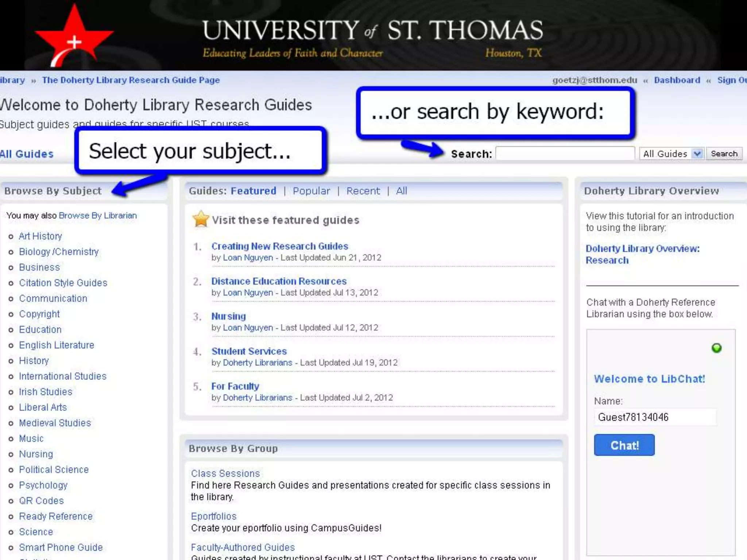Open the History subject
Viewport: 747px width, 560px height.
coord(34,361)
